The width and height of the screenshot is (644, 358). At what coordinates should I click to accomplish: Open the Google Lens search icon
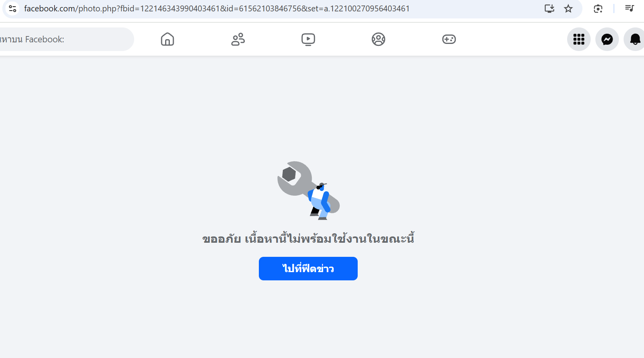point(598,9)
